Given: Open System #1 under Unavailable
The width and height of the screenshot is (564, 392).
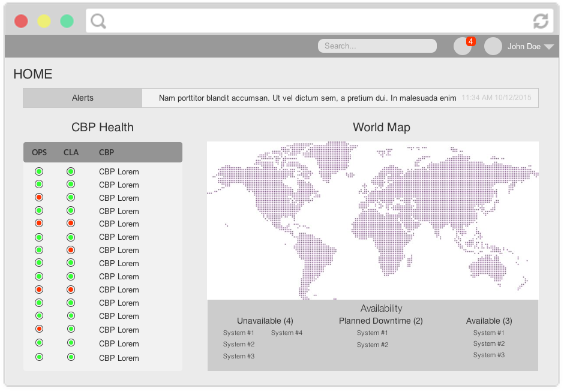Looking at the screenshot, I should [x=238, y=333].
